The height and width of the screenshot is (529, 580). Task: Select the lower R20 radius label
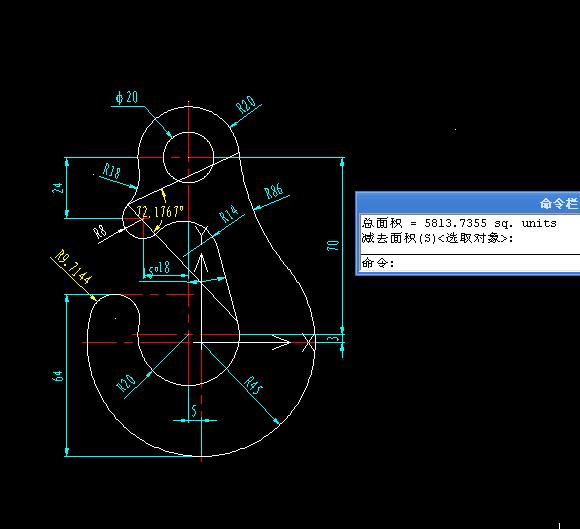coord(126,383)
